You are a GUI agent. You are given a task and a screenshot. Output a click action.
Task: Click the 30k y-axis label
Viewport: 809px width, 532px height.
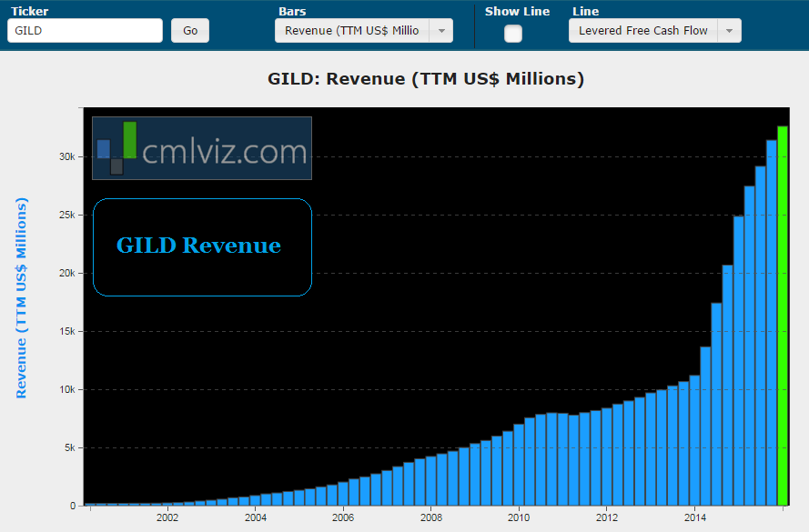67,156
